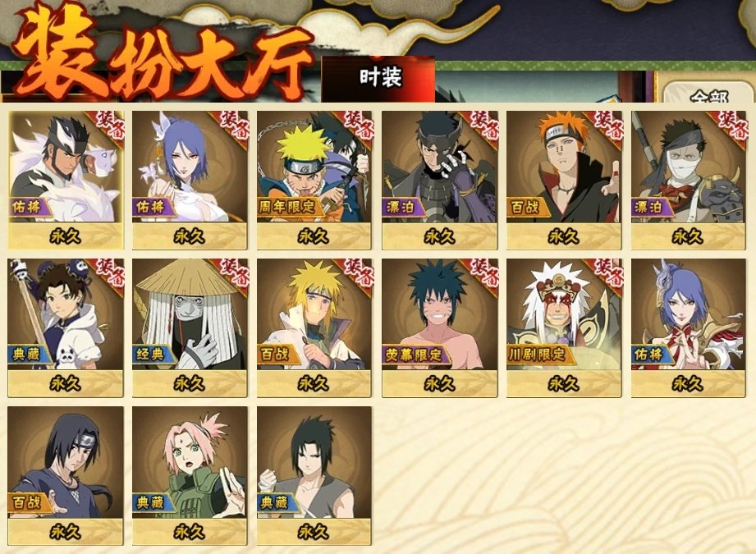Select Jiraiya's 川剧限定 opera costume
Image resolution: width=756 pixels, height=554 pixels.
click(x=564, y=327)
